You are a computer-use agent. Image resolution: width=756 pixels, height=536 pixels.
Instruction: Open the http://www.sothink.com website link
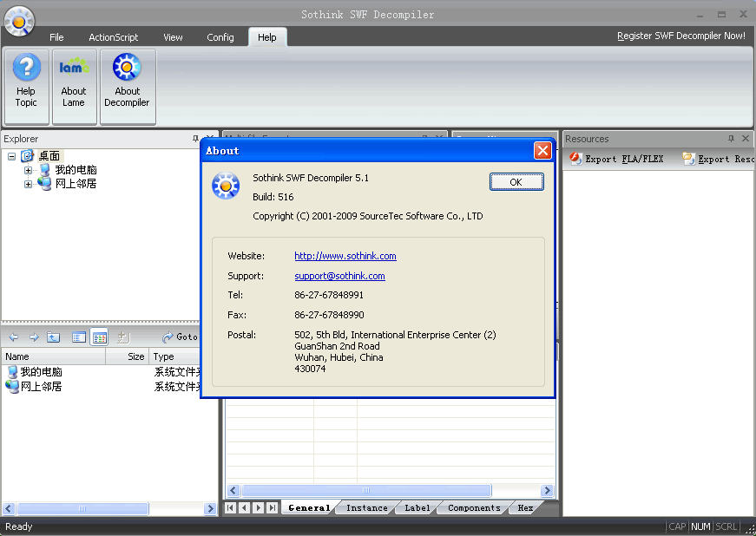click(x=345, y=256)
